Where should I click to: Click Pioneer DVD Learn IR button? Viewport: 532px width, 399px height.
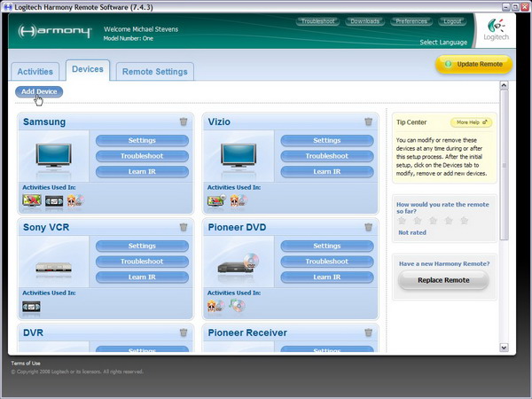[327, 278]
